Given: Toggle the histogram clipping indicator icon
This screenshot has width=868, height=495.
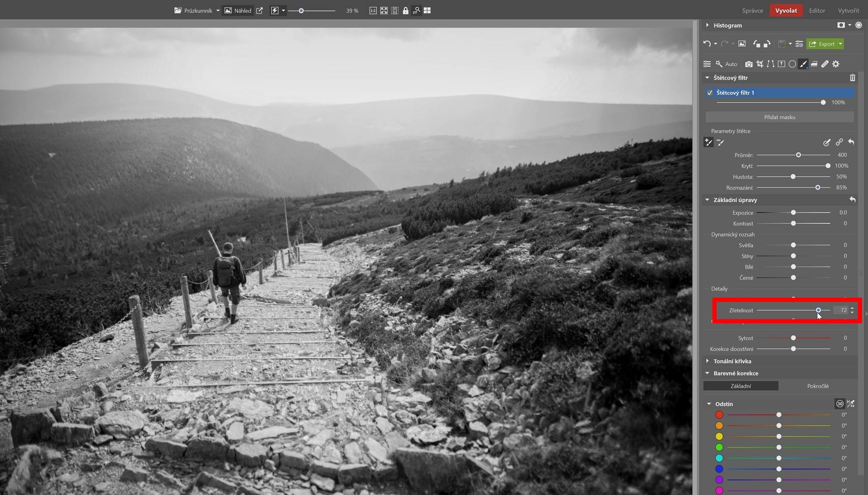Looking at the screenshot, I should click(x=841, y=25).
